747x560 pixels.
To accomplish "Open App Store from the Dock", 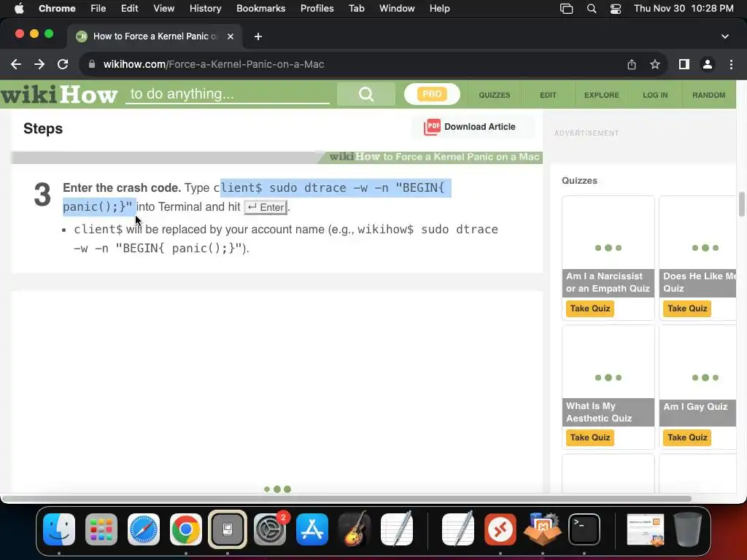I will (312, 529).
